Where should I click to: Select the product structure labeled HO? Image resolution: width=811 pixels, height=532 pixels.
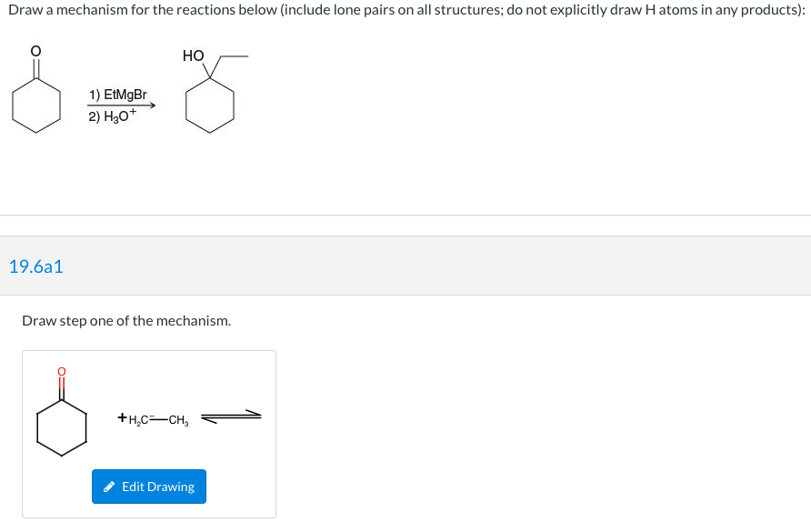[x=211, y=100]
